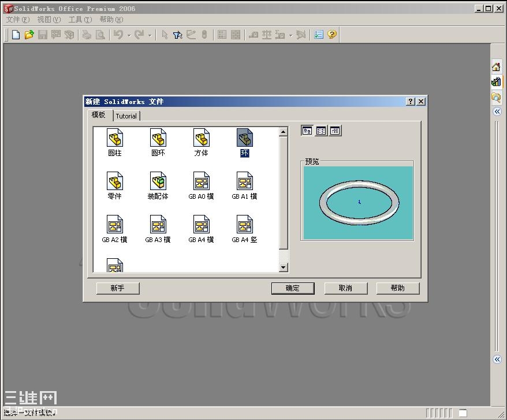This screenshot has width=507, height=420.
Task: Select the highlighted 环 template
Action: [245, 142]
